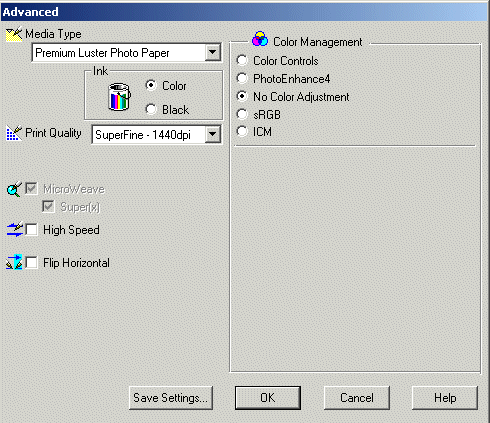This screenshot has height=423, width=490.
Task: Expand the Print Quality dropdown
Action: tap(212, 135)
